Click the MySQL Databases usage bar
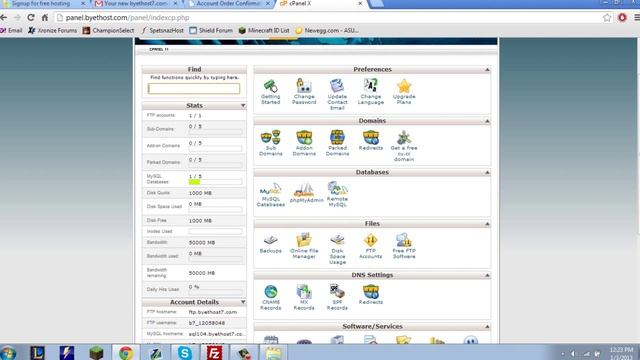Screen dimensions: 640x360 (x=215, y=182)
